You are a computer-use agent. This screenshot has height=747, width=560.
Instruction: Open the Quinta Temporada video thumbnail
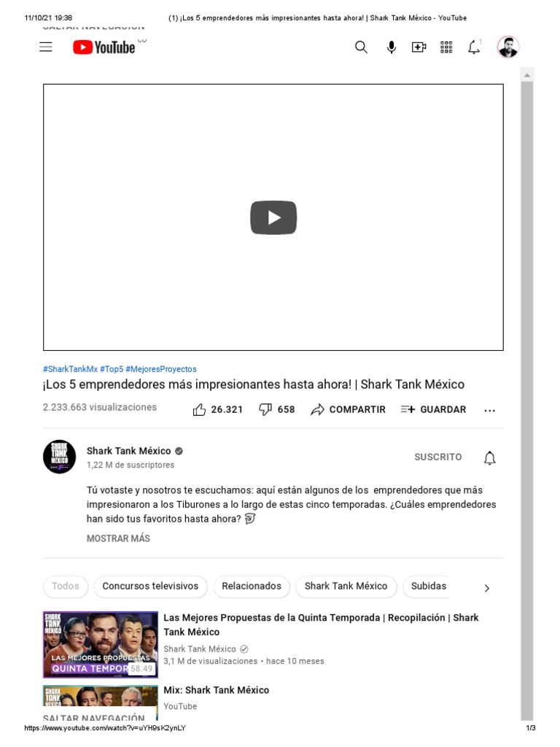click(101, 645)
